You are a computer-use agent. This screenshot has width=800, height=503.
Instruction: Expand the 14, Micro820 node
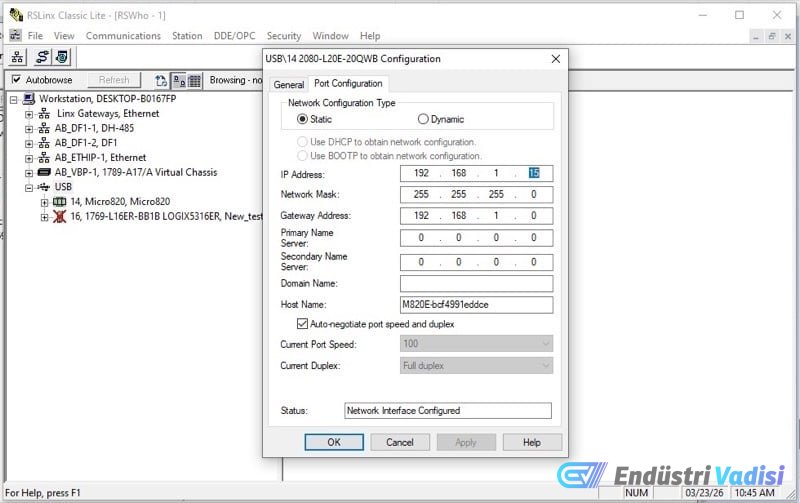point(44,203)
